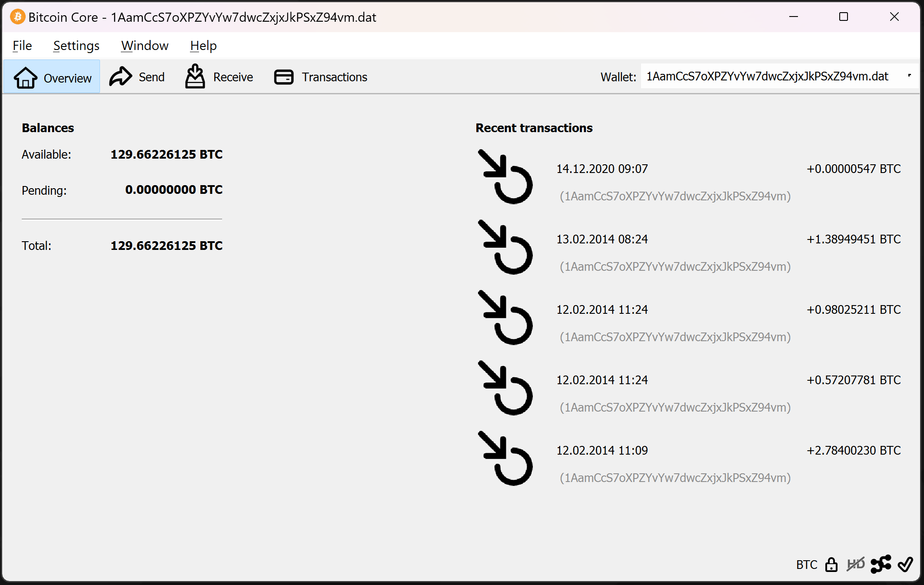
Task: Open the Window menu
Action: pos(145,46)
